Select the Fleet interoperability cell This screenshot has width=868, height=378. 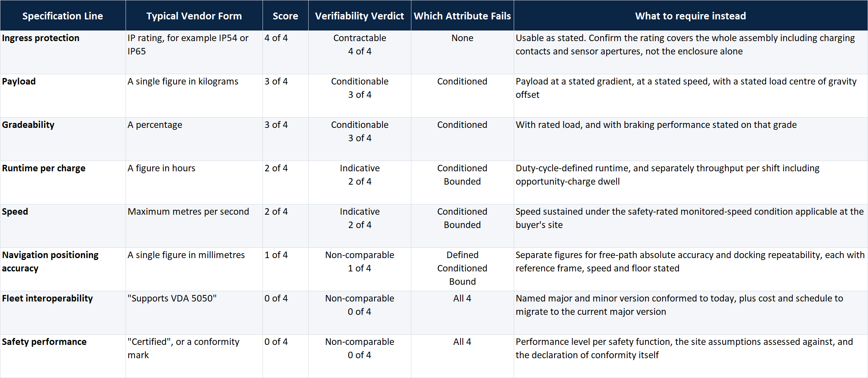tap(63, 313)
